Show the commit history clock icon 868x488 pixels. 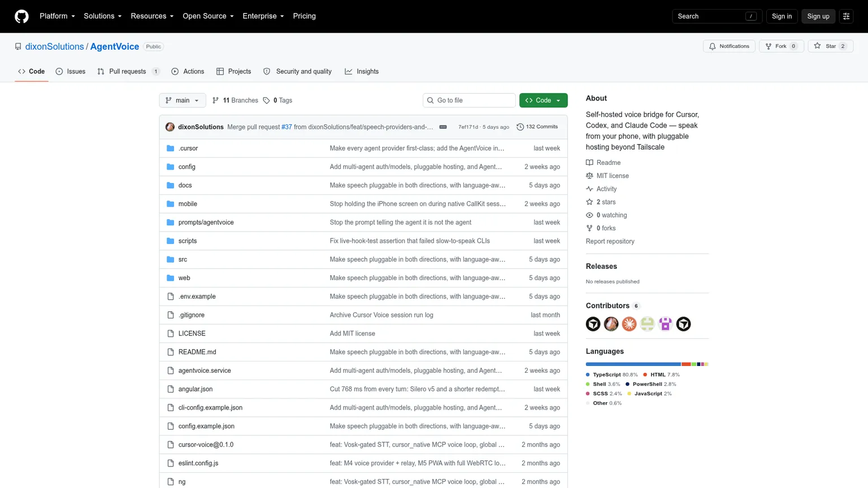(x=520, y=127)
